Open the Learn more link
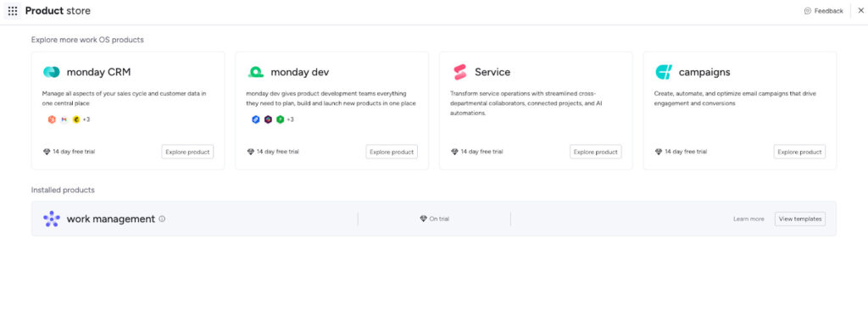868x316 pixels. pyautogui.click(x=748, y=219)
